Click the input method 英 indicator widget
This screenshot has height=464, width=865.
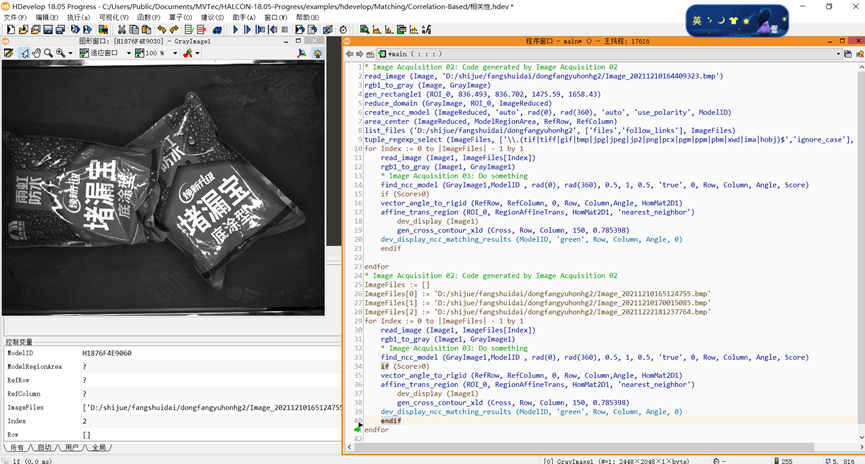coord(696,20)
